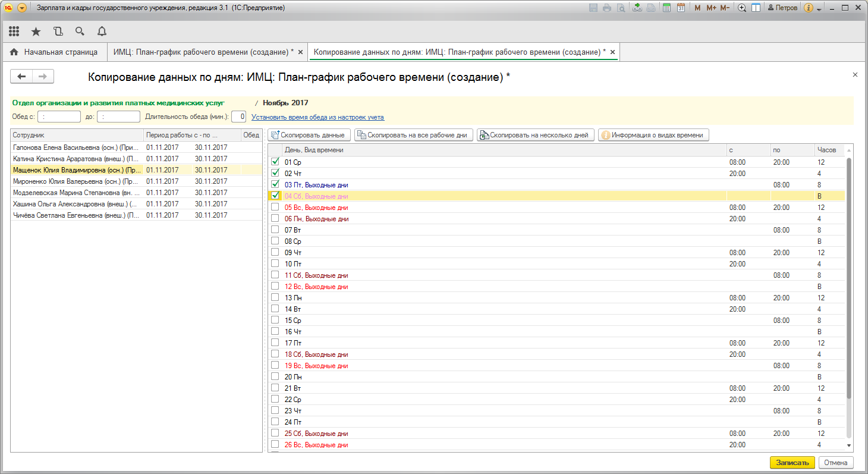
Task: Enable checkbox for 05 Вс day
Action: pyautogui.click(x=275, y=207)
